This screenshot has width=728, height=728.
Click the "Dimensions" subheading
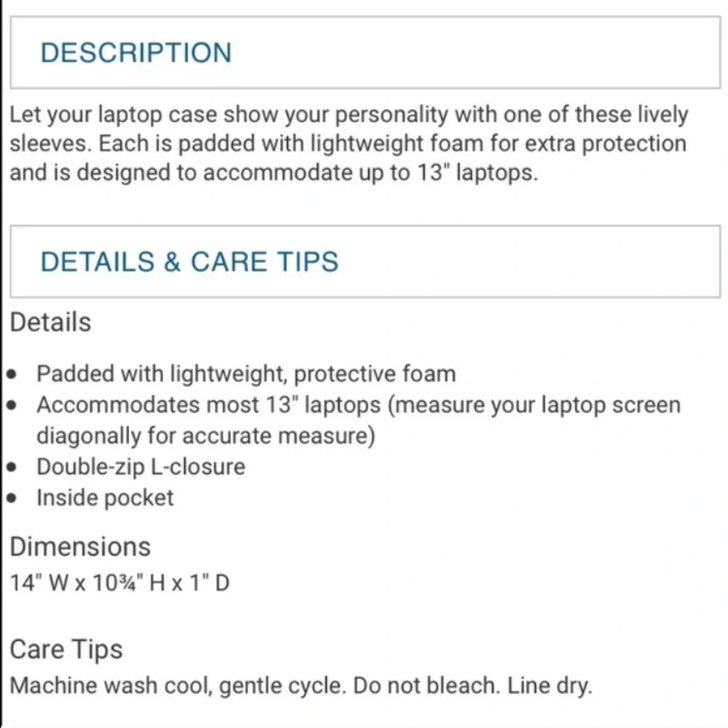click(80, 547)
